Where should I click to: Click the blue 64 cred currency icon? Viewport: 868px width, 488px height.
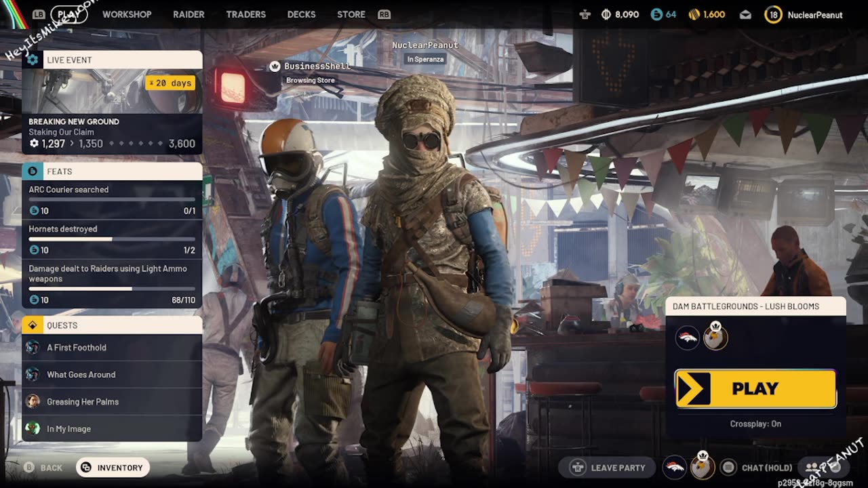pyautogui.click(x=656, y=14)
